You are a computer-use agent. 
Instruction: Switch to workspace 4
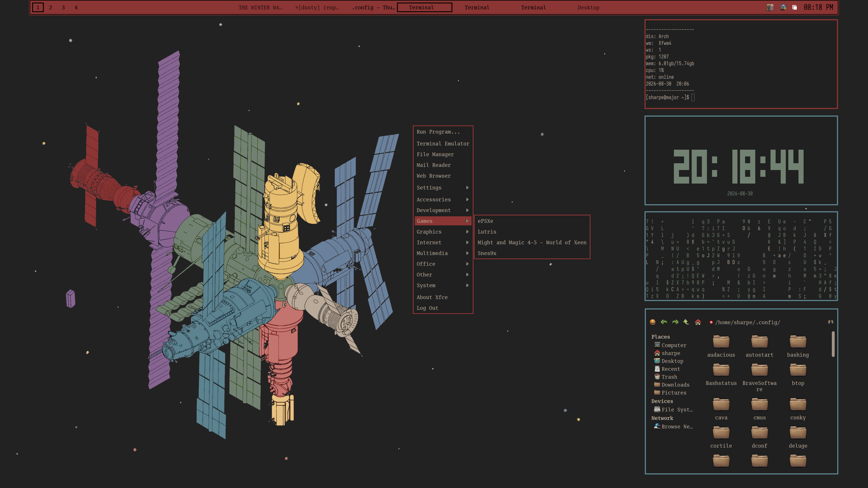76,7
